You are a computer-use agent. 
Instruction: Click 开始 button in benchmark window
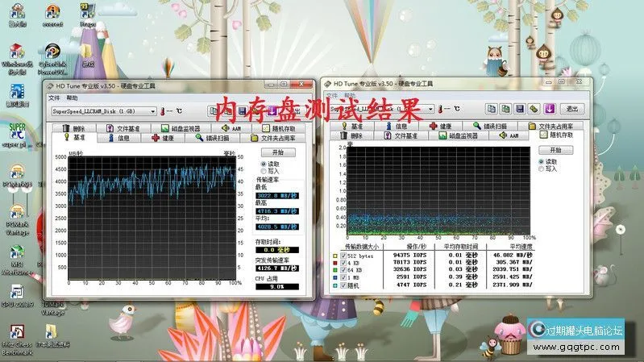click(x=278, y=152)
